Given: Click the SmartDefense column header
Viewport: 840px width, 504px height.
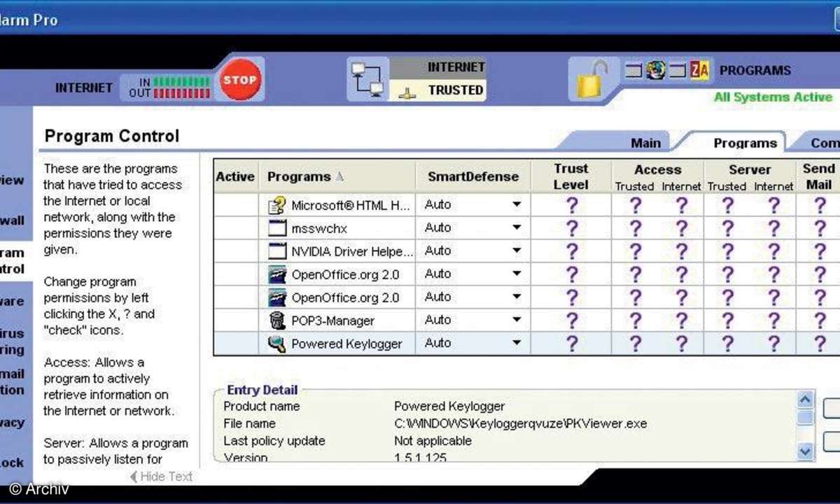Looking at the screenshot, I should (474, 177).
